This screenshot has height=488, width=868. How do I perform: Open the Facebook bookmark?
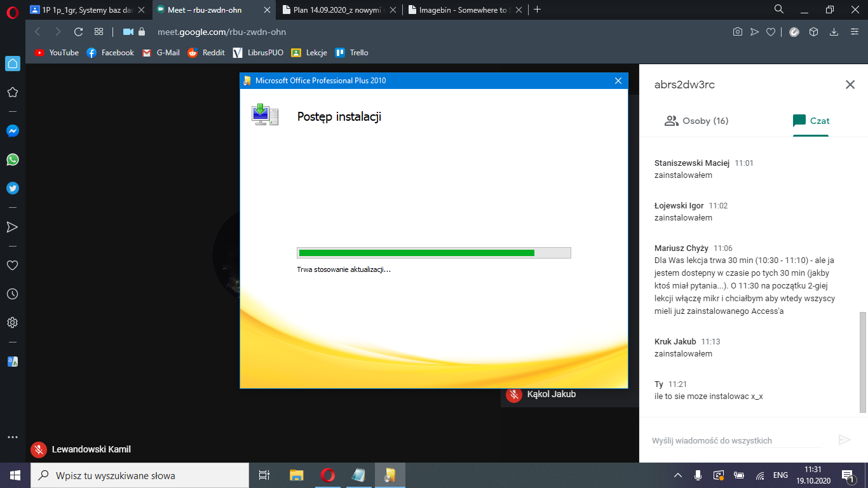point(111,53)
